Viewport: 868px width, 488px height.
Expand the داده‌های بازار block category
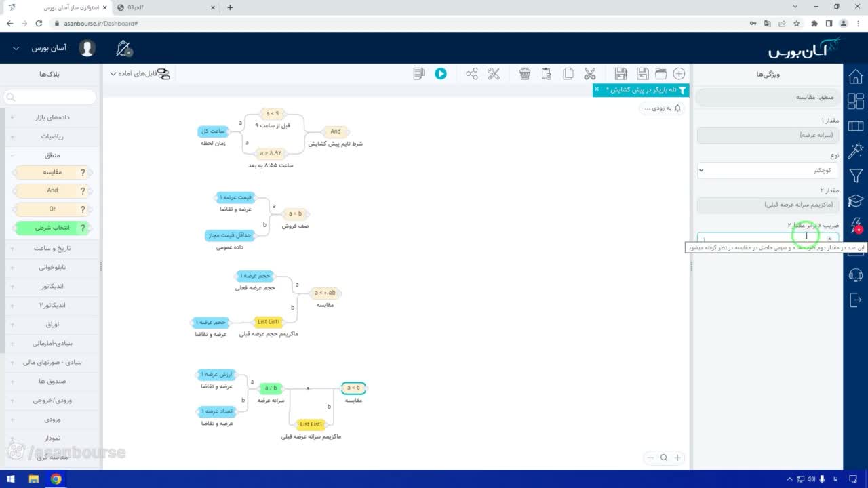(52, 117)
